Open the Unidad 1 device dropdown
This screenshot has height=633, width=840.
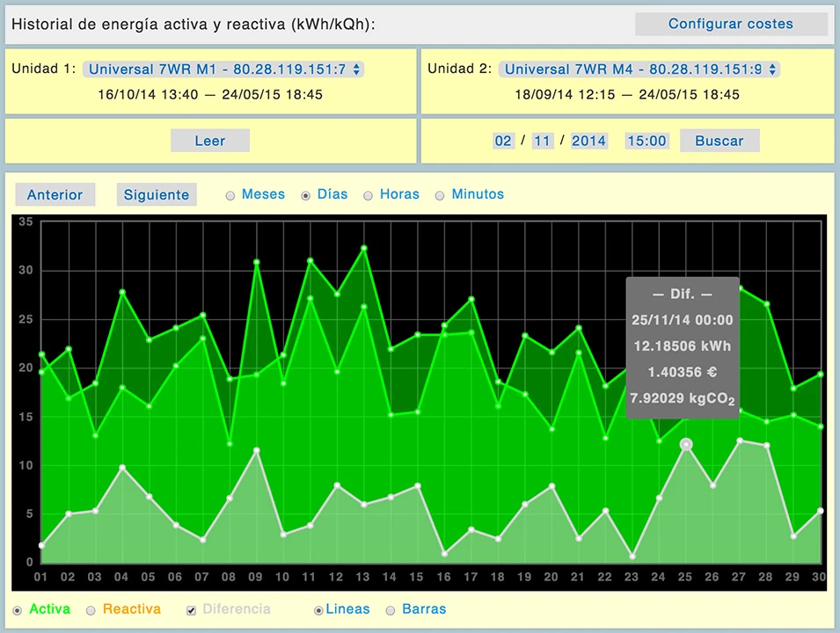(223, 69)
